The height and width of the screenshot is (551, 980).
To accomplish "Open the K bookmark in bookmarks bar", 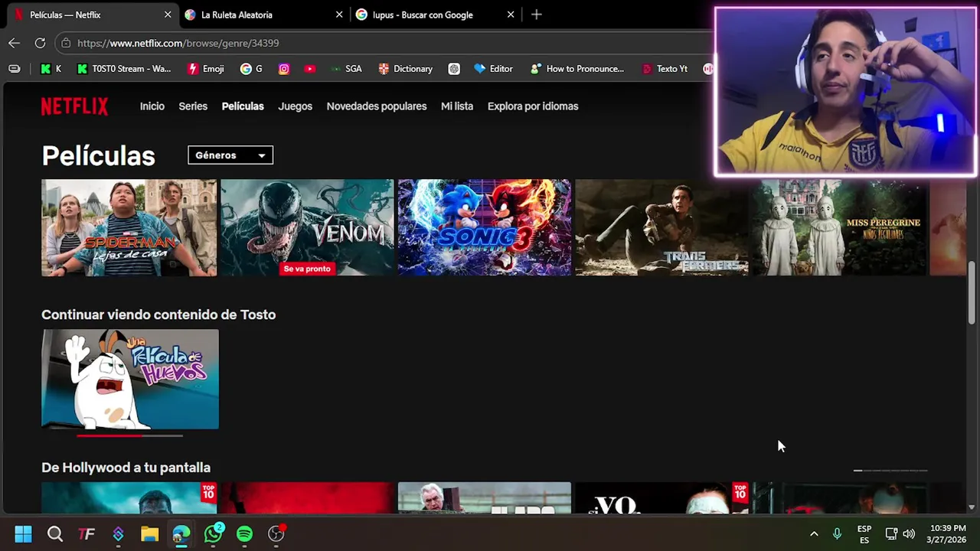I will coord(51,69).
